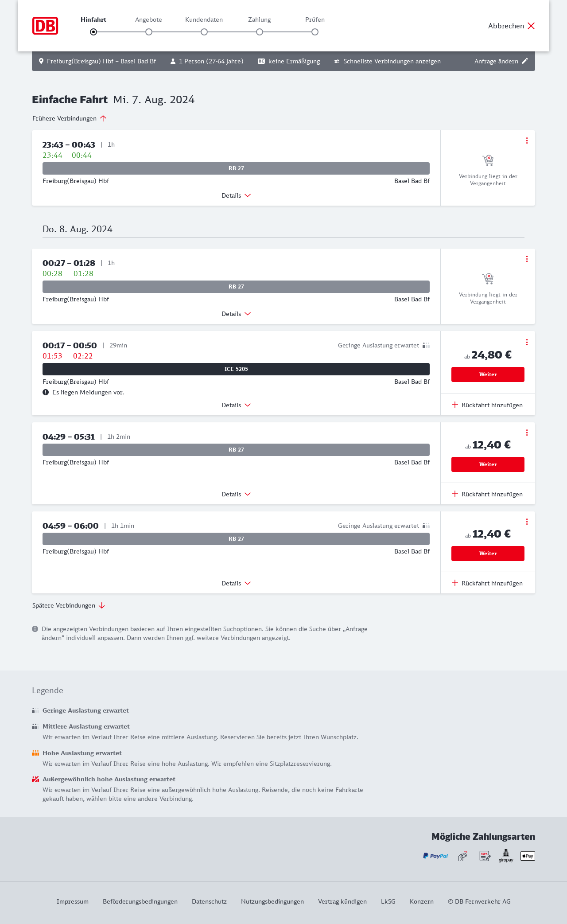Expand Details for the 04:29 RB 27 connection
Screen dimensions: 567x924
point(236,494)
